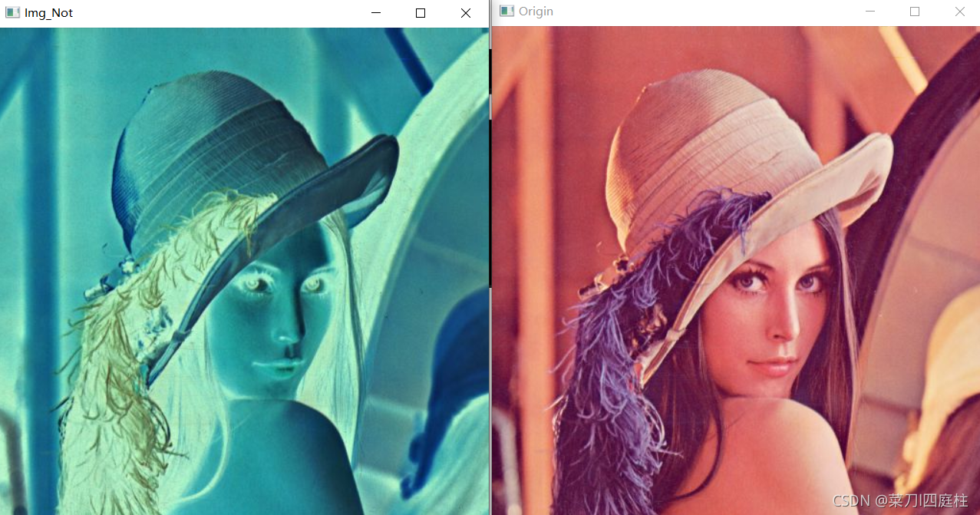Click the Img_Not window app icon

click(12, 13)
